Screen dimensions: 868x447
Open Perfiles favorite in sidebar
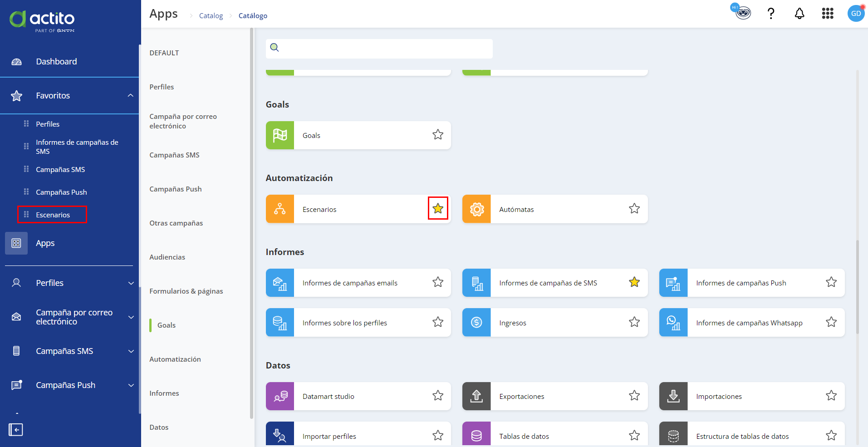tap(48, 124)
